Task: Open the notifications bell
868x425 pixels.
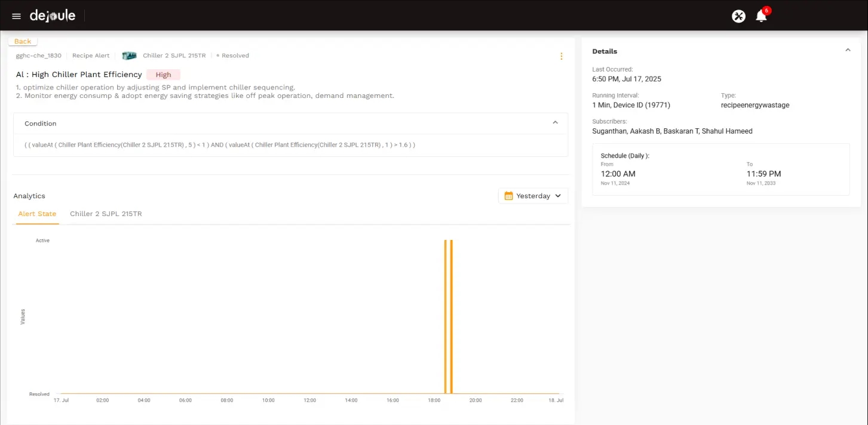Action: [761, 16]
